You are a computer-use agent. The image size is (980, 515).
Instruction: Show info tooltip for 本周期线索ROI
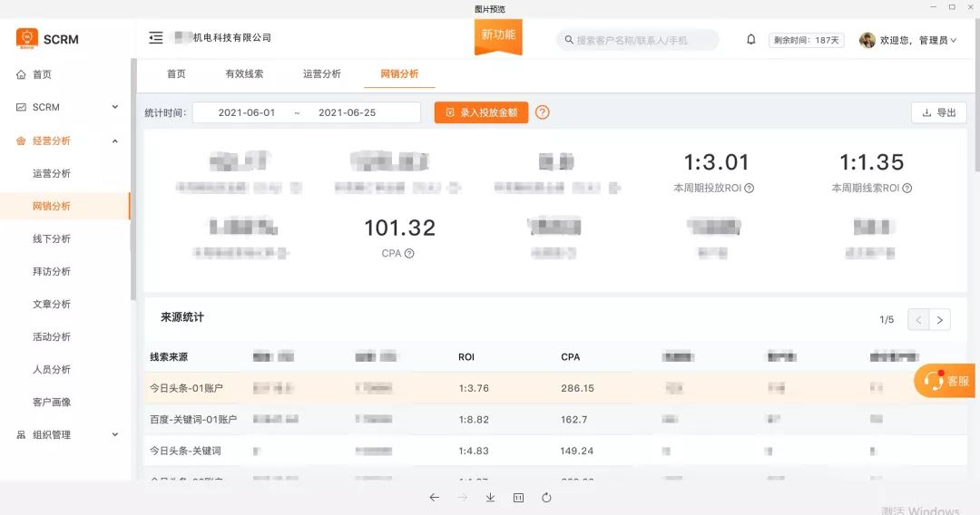pyautogui.click(x=906, y=188)
